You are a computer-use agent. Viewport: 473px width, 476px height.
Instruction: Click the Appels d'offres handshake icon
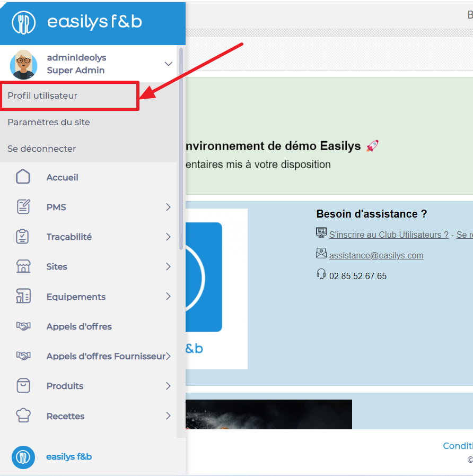click(x=23, y=326)
